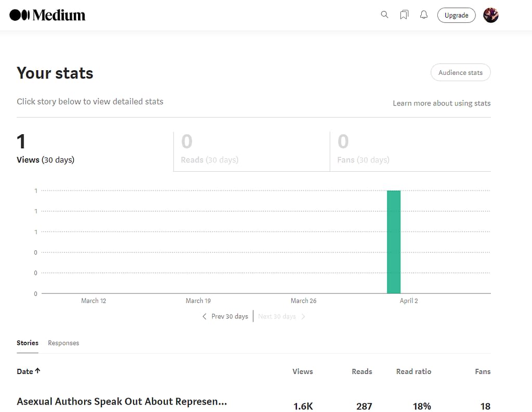The height and width of the screenshot is (412, 532).
Task: Open the Asexual Authors story stats
Action: click(x=122, y=402)
